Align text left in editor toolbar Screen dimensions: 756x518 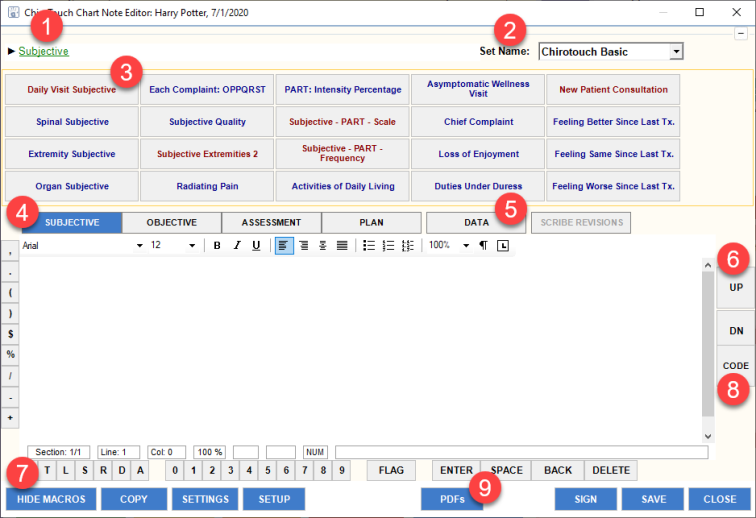tap(284, 245)
